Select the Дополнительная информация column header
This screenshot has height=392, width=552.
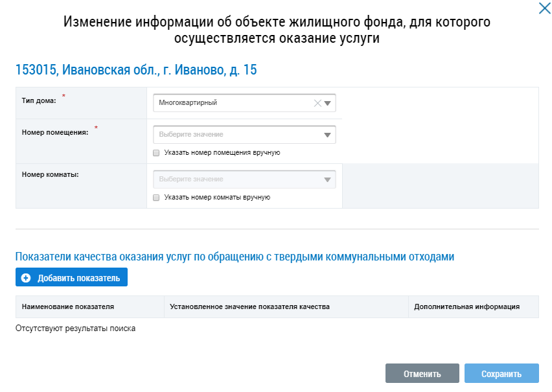[x=466, y=307]
